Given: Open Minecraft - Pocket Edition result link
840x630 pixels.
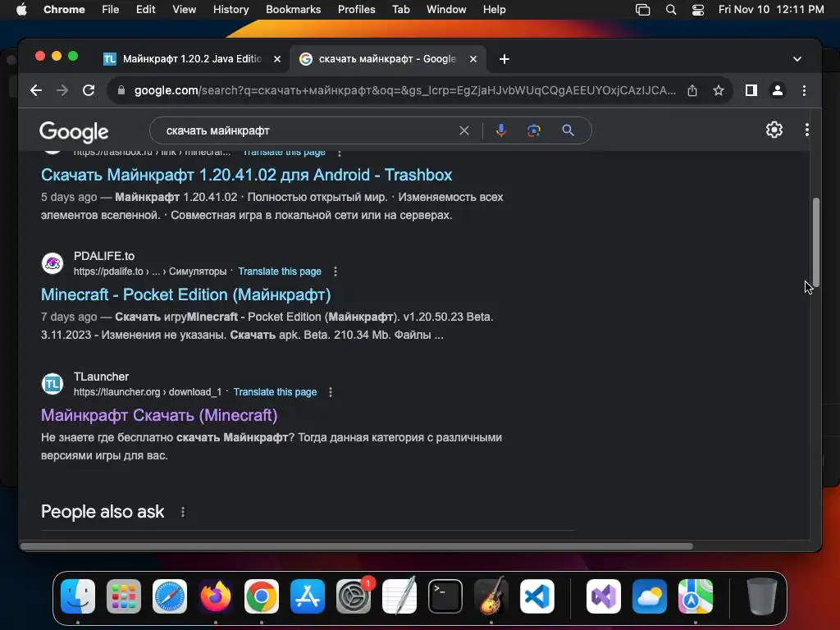Looking at the screenshot, I should [x=186, y=294].
